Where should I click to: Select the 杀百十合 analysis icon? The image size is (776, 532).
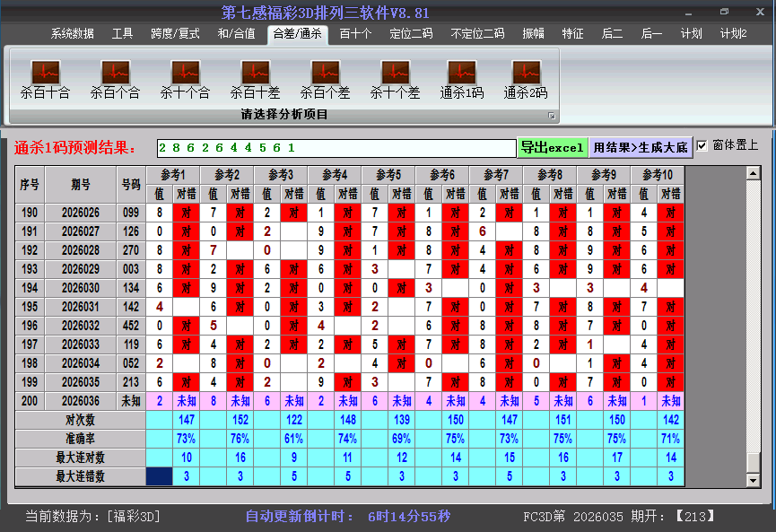(45, 76)
